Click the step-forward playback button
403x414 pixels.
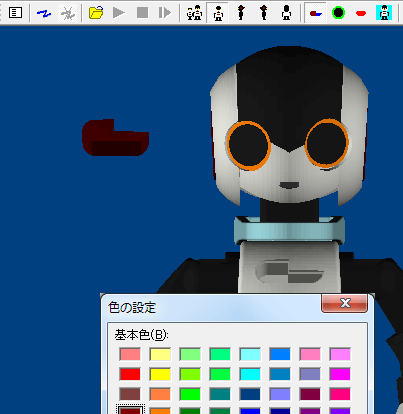point(165,13)
